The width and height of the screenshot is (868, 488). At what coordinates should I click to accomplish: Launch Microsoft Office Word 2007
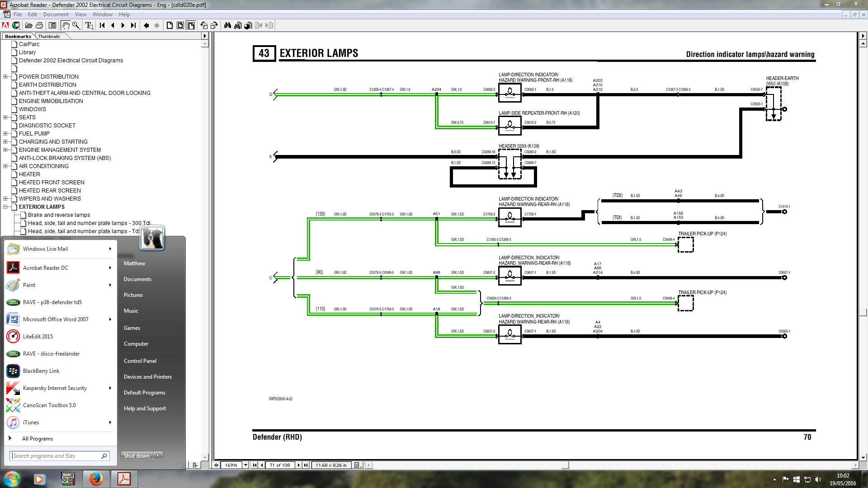click(x=60, y=319)
